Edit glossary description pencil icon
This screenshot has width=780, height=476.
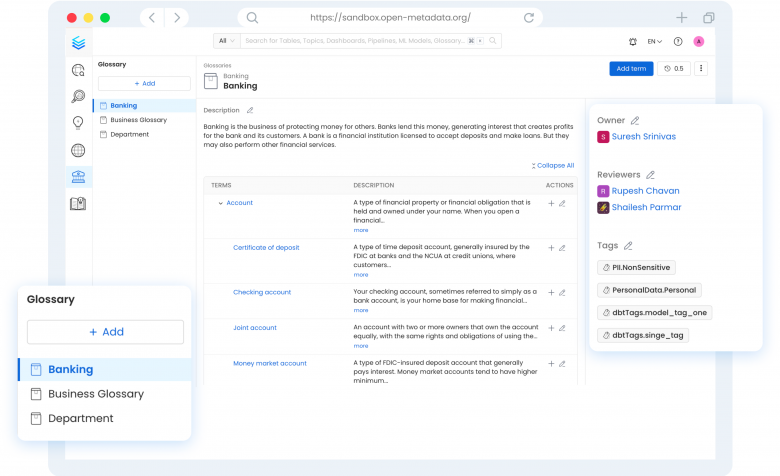tap(250, 110)
